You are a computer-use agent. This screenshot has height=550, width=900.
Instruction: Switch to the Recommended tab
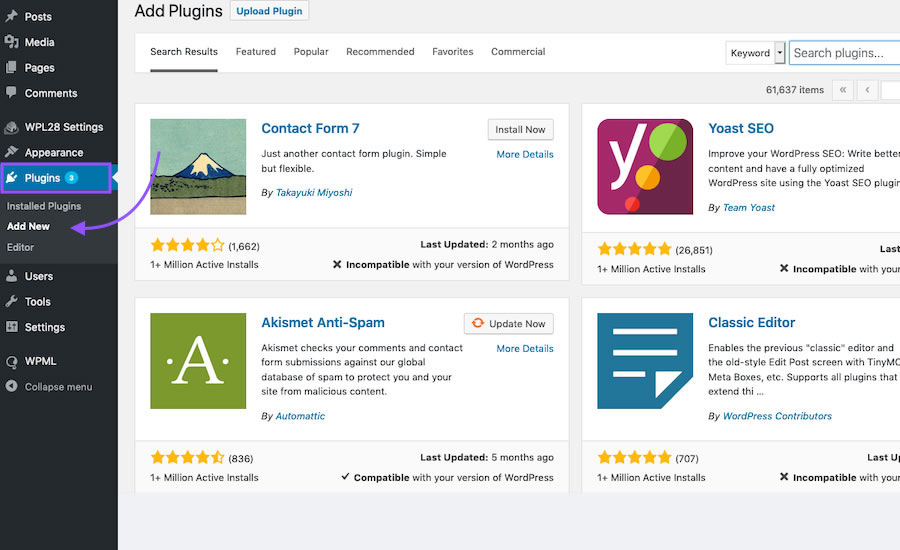pyautogui.click(x=380, y=52)
